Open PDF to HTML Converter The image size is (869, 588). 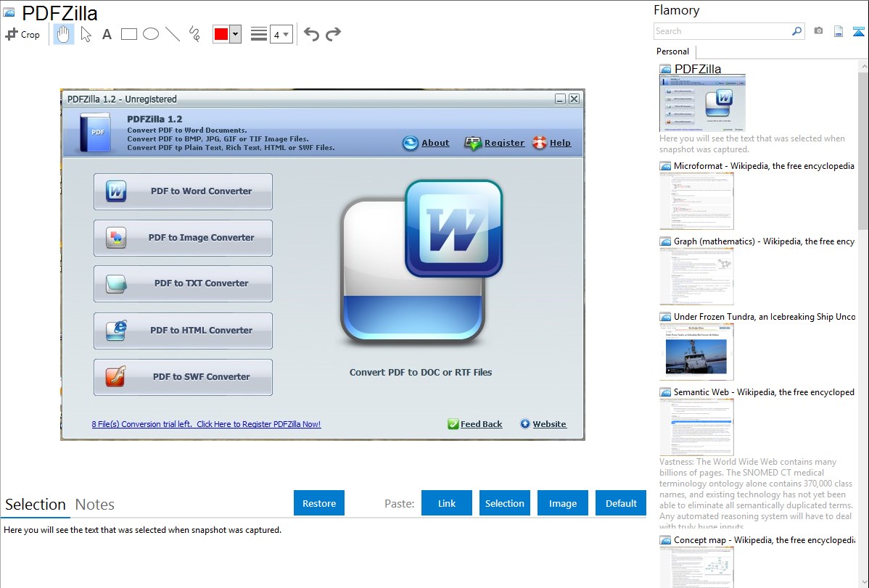(x=183, y=331)
